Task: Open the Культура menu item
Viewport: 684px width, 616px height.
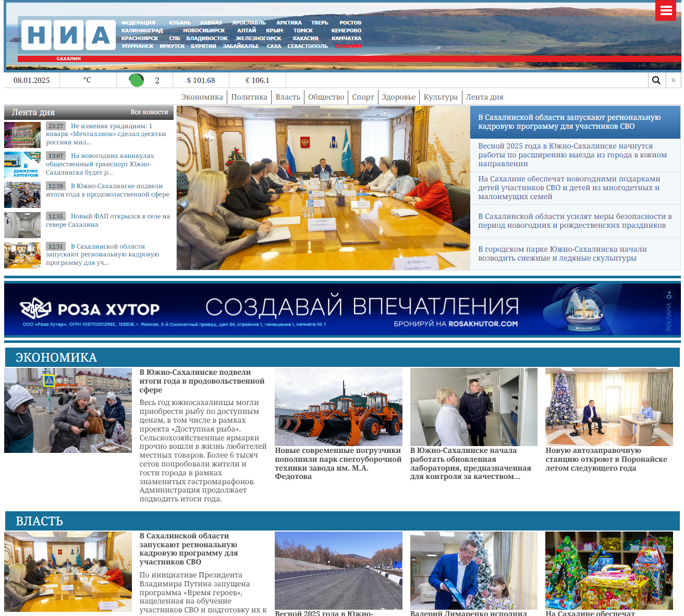Action: 441,97
